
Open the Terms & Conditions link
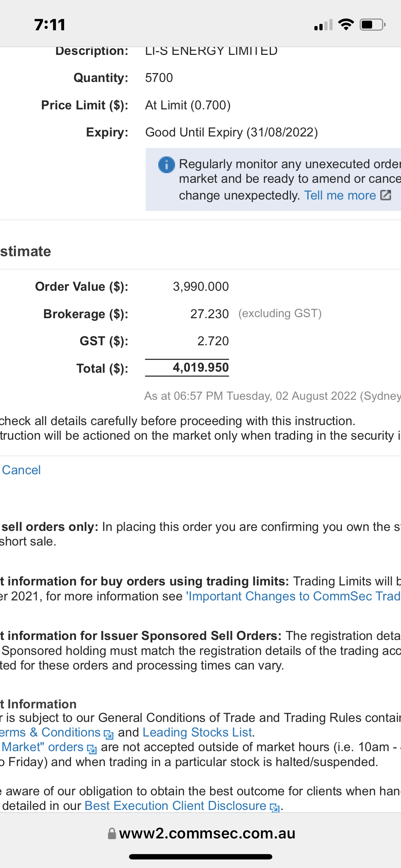pyautogui.click(x=50, y=732)
